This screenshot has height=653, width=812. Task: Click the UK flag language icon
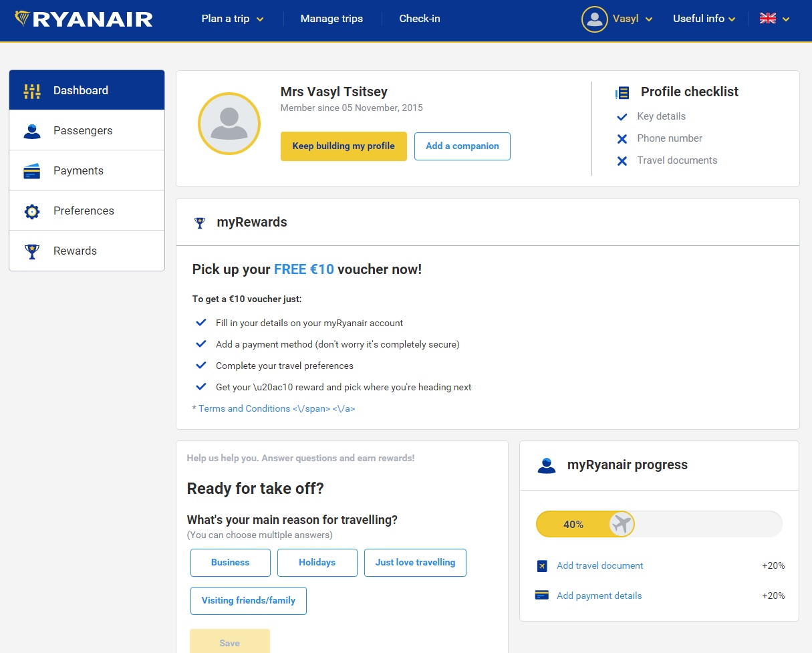click(768, 19)
